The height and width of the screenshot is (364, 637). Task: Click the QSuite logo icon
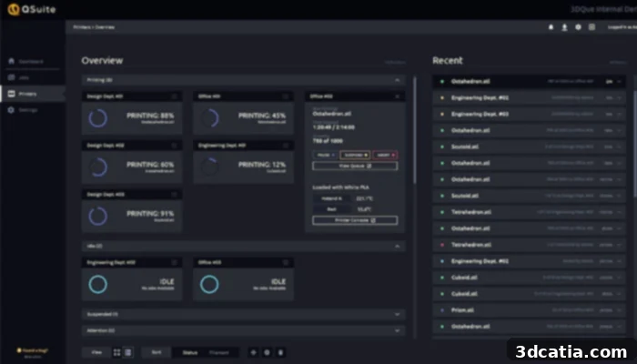coord(14,9)
